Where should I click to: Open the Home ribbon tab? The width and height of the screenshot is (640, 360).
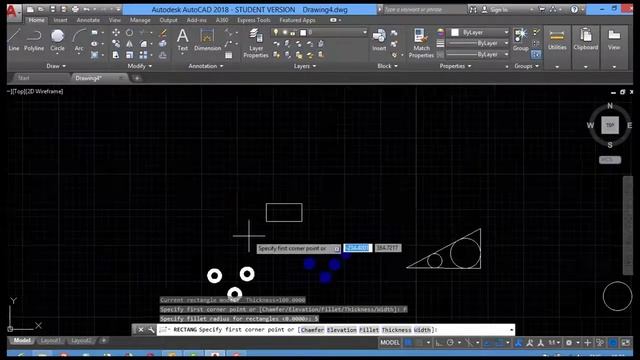[x=36, y=20]
